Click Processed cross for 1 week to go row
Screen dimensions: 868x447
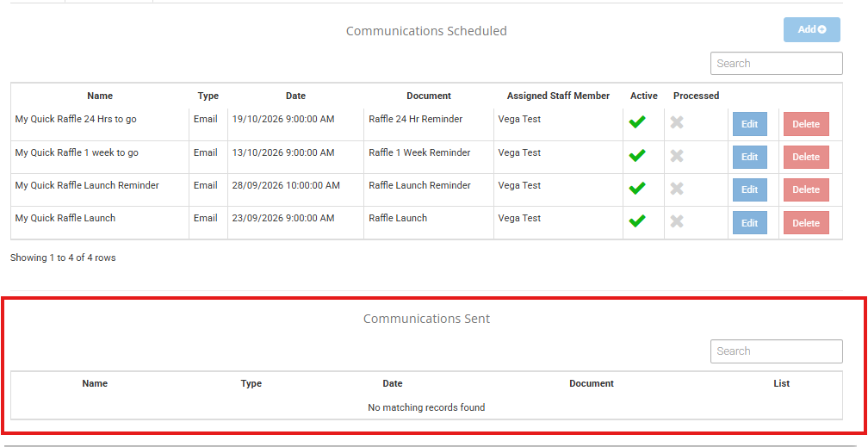(677, 156)
